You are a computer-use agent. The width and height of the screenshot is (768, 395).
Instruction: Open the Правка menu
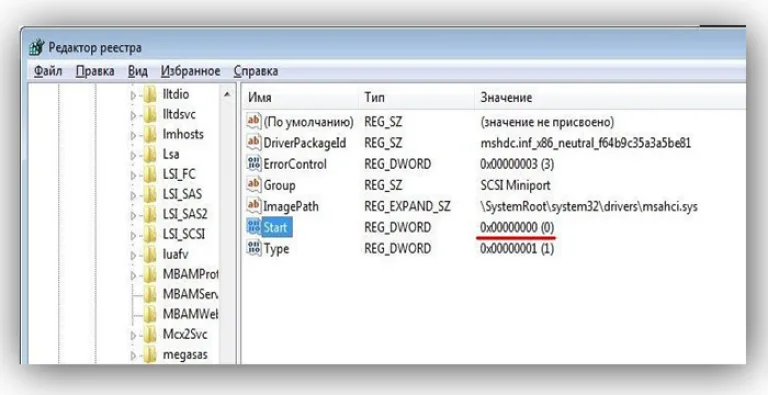tap(95, 72)
